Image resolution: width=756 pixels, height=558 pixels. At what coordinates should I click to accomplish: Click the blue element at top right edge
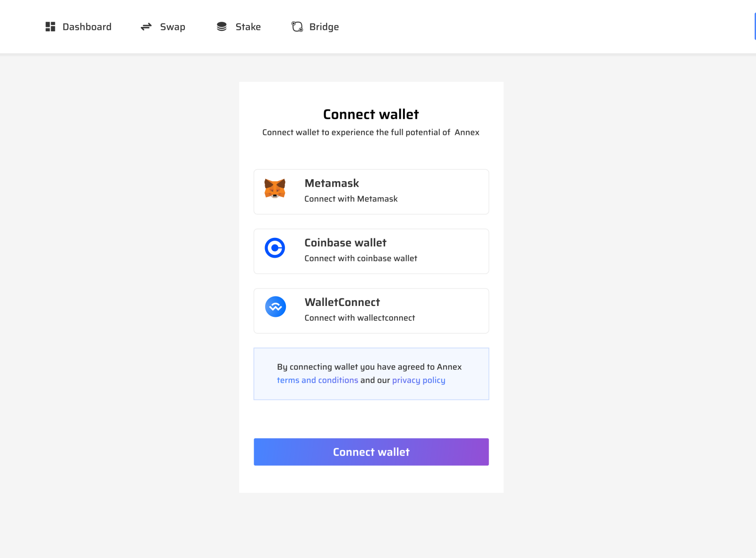coord(755,26)
